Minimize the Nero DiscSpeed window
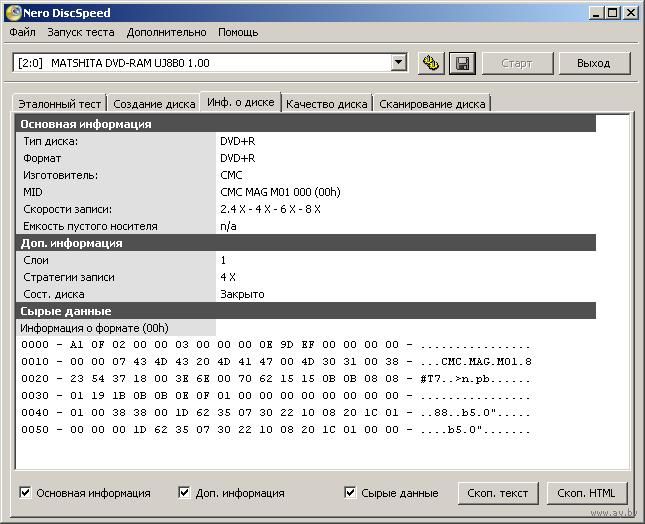Image resolution: width=645 pixels, height=524 pixels. [x=595, y=13]
